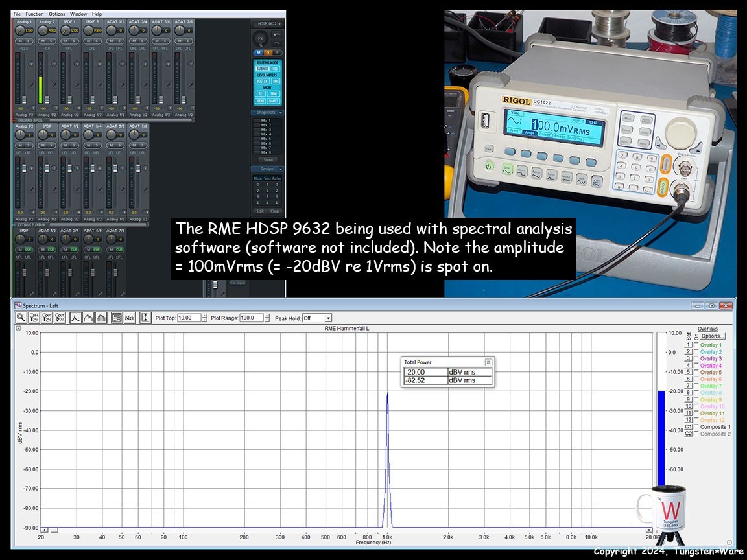Click the magnifier zoom tool in Spectrum toolbar
The width and height of the screenshot is (747, 560).
[21, 318]
